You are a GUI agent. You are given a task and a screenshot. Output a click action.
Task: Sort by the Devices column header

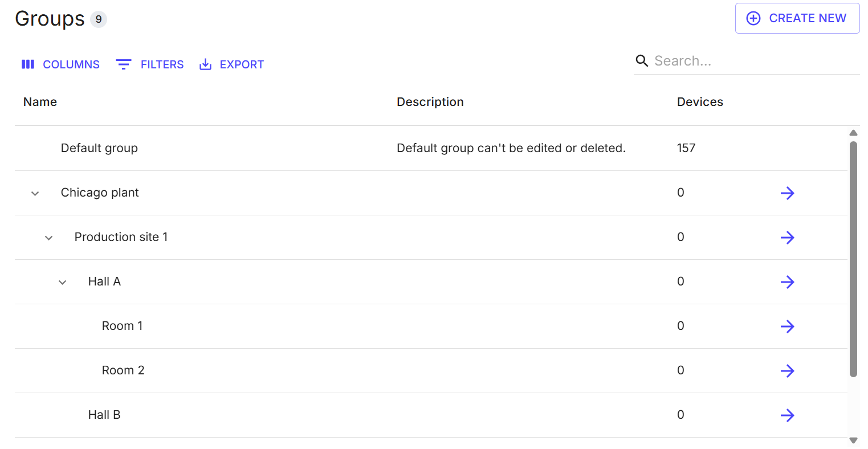(700, 102)
